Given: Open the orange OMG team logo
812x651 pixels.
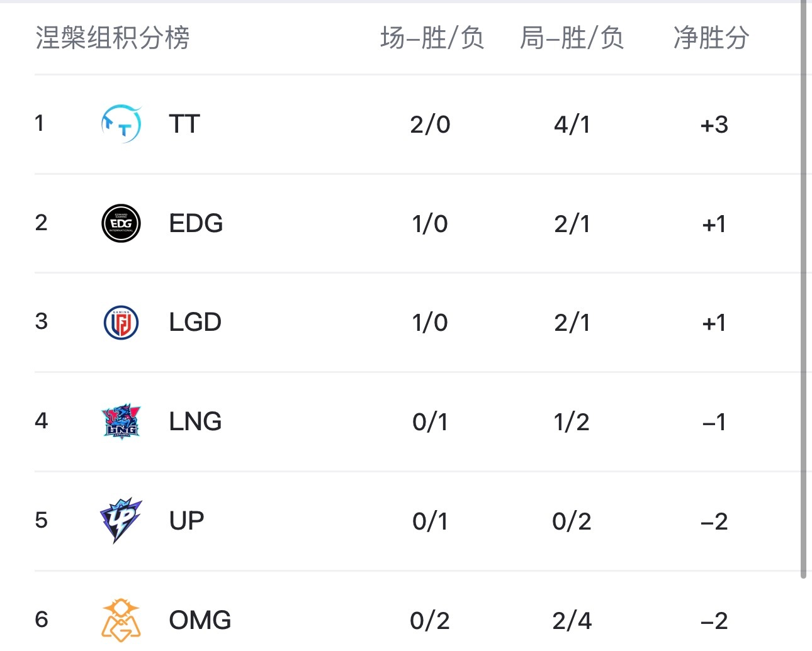Looking at the screenshot, I should pyautogui.click(x=121, y=620).
